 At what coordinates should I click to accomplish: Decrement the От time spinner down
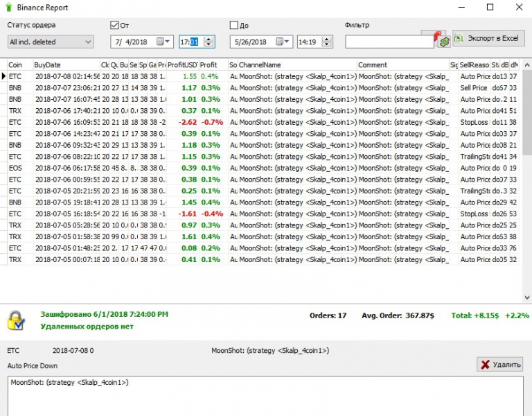[209, 45]
